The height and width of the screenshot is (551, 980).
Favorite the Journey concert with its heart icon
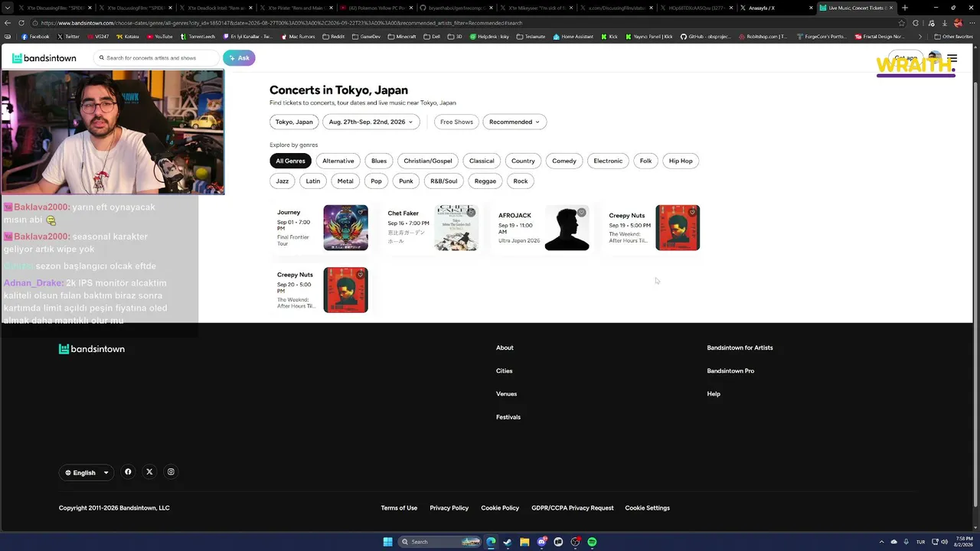[x=361, y=212]
